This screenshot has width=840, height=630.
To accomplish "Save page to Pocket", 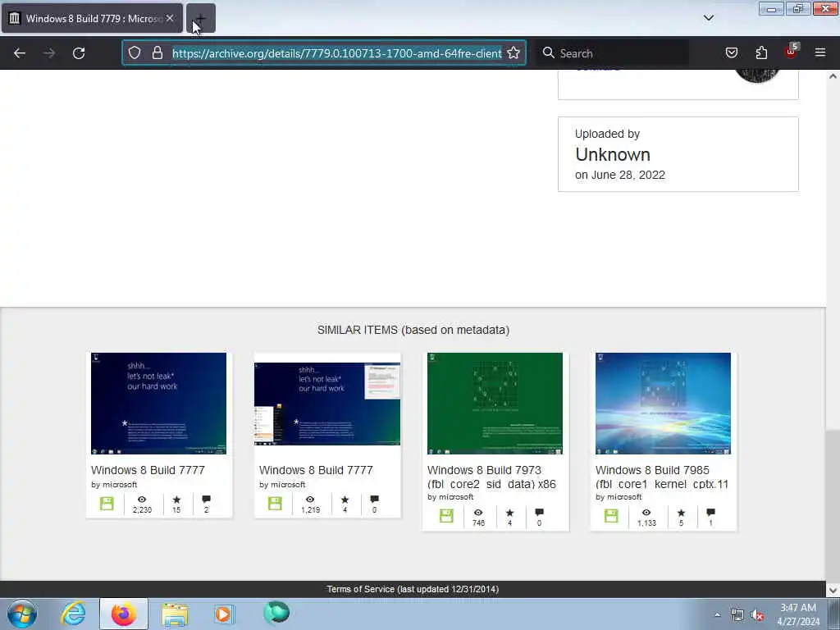I will click(731, 53).
